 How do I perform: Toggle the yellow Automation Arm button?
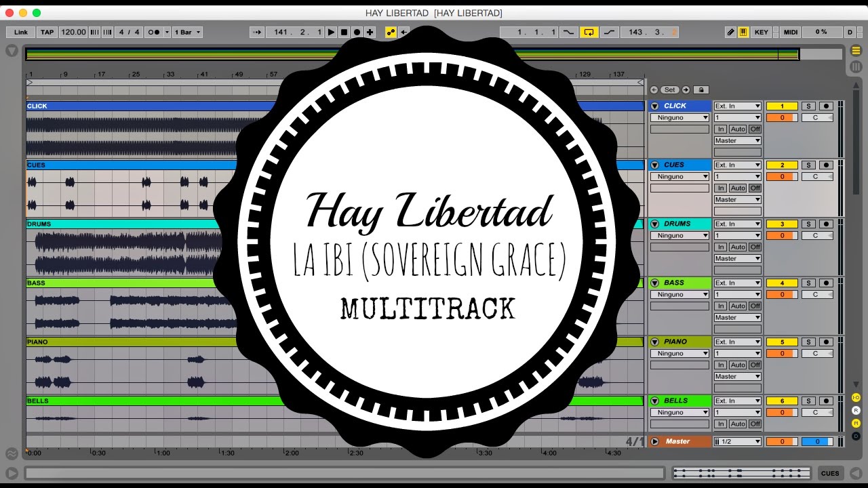[x=391, y=32]
